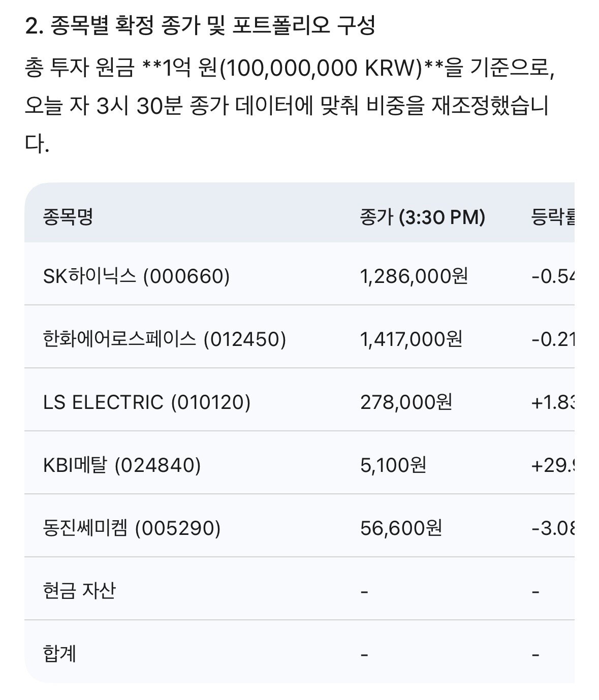This screenshot has width=599, height=700.
Task: Select the '종목명' column header
Action: click(x=68, y=217)
